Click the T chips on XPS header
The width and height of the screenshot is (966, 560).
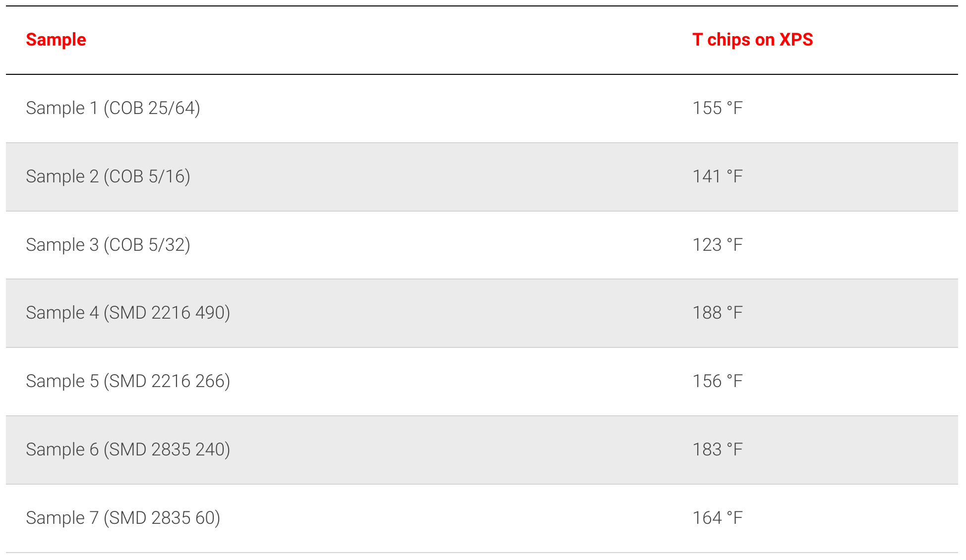coord(752,40)
